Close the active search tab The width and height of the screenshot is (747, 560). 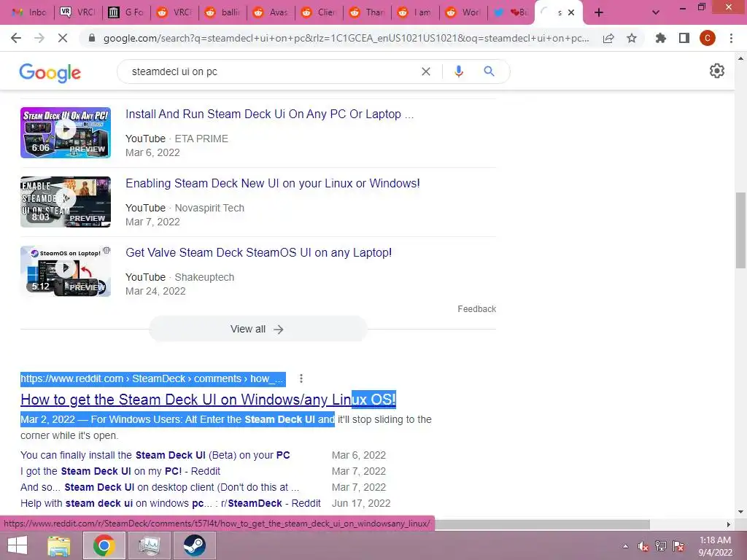pos(571,13)
